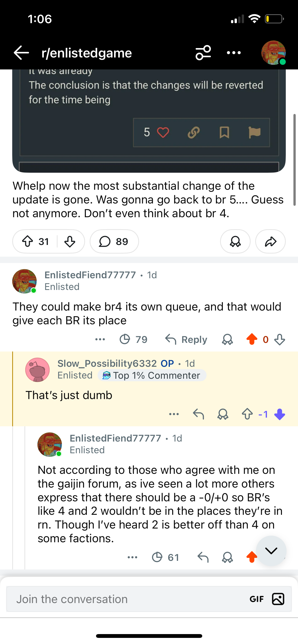The height and width of the screenshot is (644, 298).
Task: Attach an image to the comment
Action: pyautogui.click(x=278, y=599)
